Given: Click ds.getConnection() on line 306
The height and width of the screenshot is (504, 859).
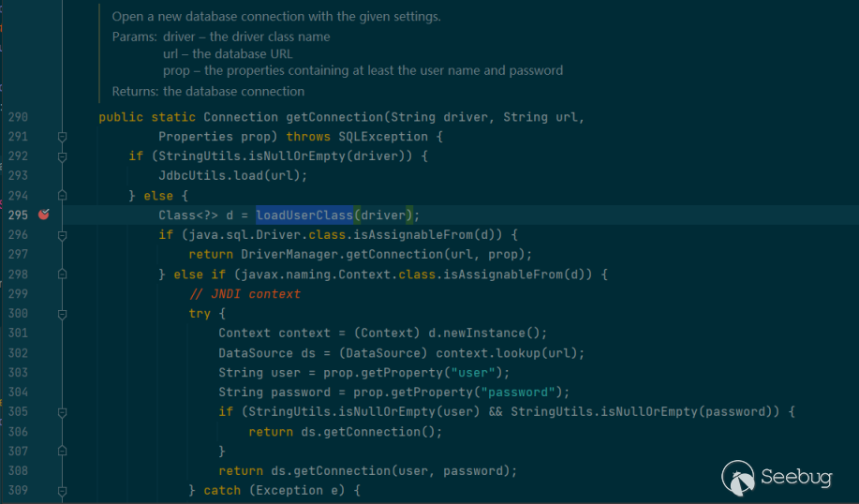Looking at the screenshot, I should click(368, 432).
